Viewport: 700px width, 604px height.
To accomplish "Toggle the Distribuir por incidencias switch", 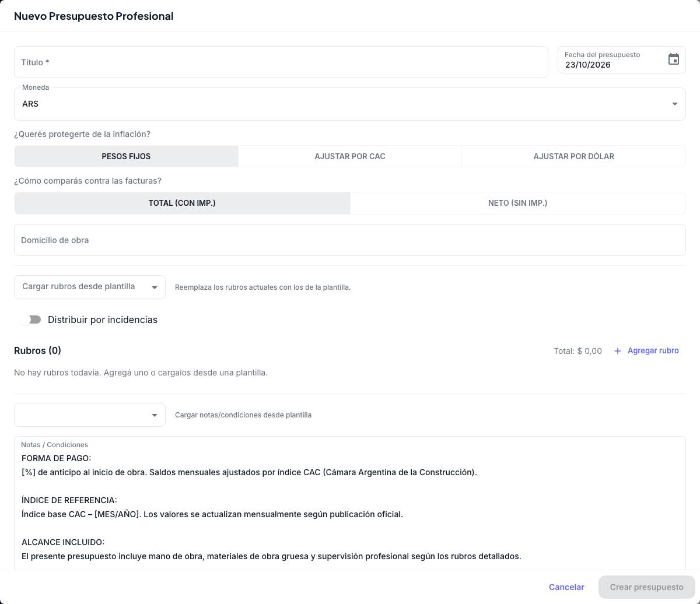I will click(x=30, y=319).
